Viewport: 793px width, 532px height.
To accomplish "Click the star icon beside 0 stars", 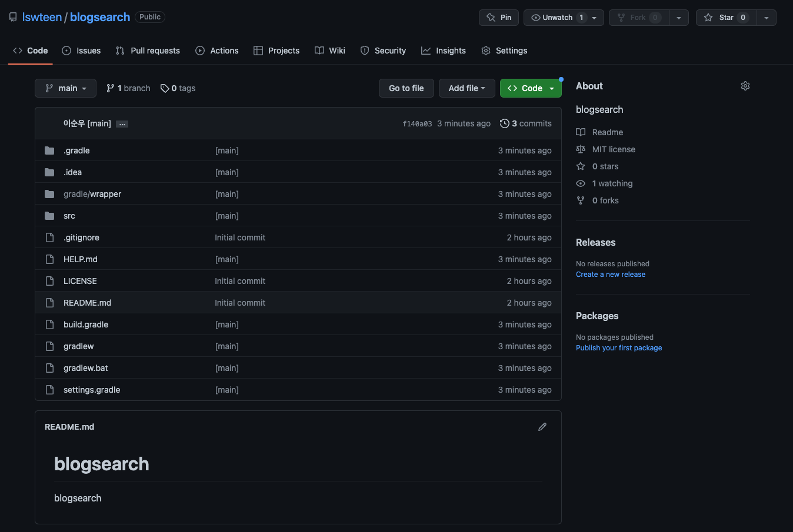I will (581, 166).
